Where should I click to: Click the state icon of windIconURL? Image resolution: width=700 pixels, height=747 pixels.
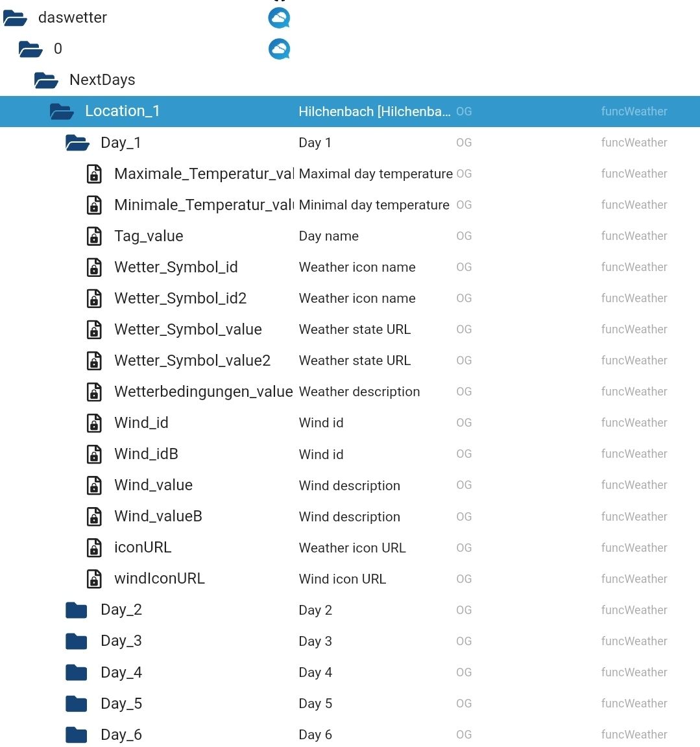click(x=94, y=578)
